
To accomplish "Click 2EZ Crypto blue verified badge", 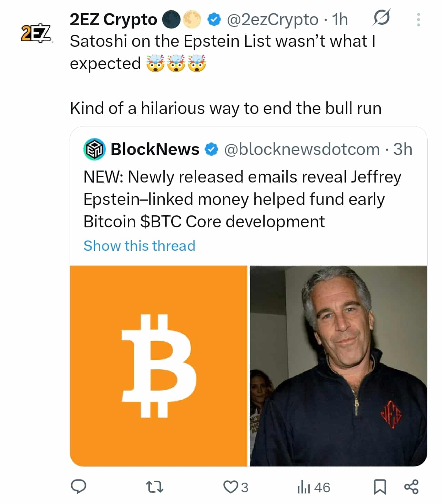I will [x=214, y=20].
